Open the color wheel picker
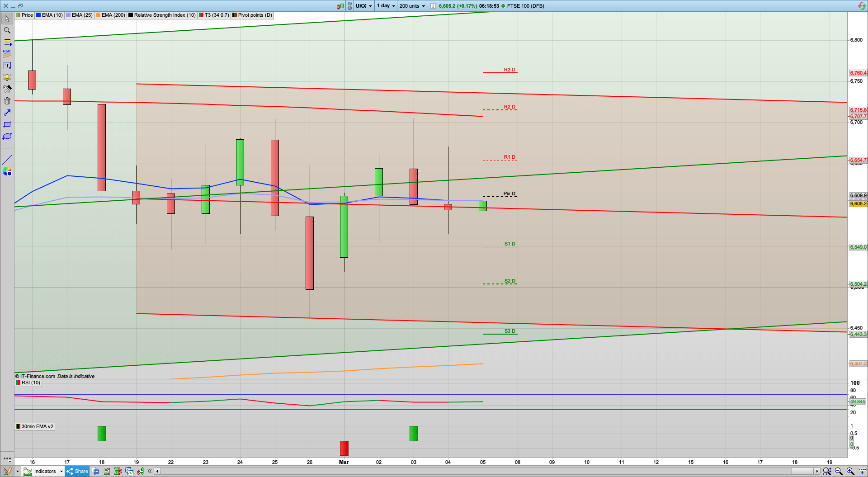 (7, 171)
